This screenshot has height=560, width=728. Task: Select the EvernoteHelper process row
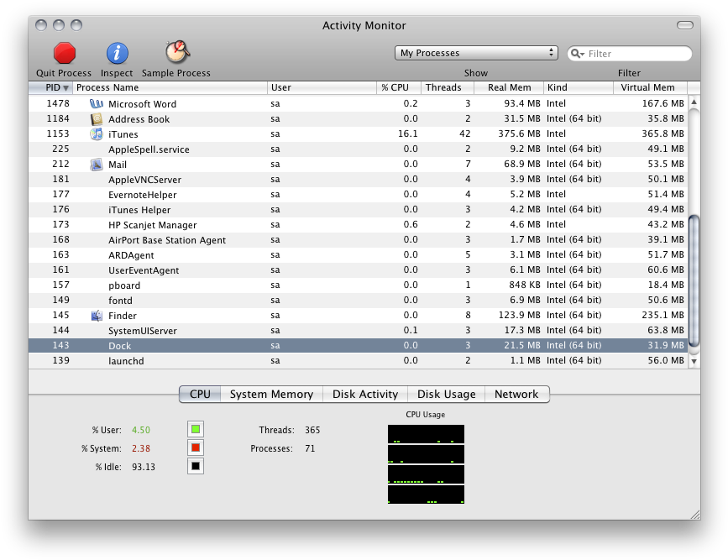pos(358,194)
